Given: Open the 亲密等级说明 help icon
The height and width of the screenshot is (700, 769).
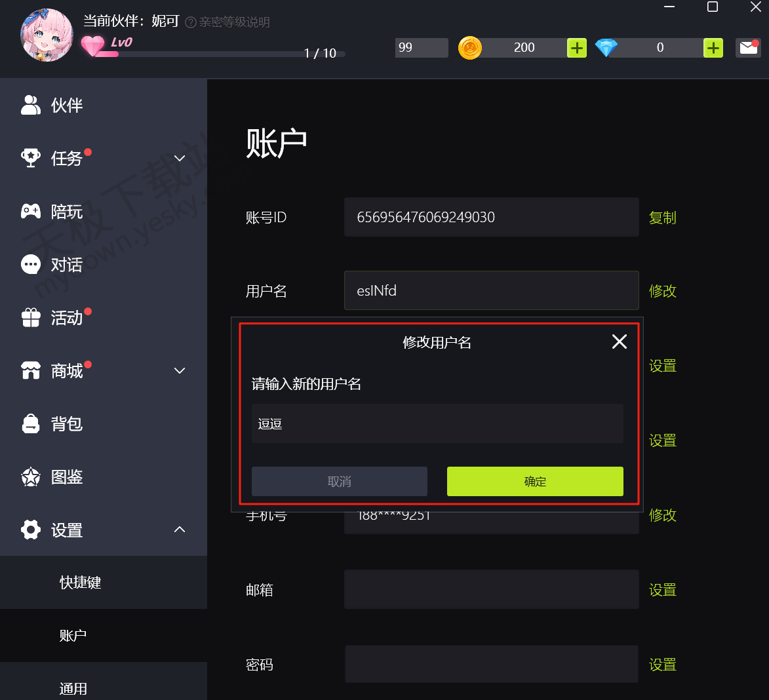Looking at the screenshot, I should [191, 22].
